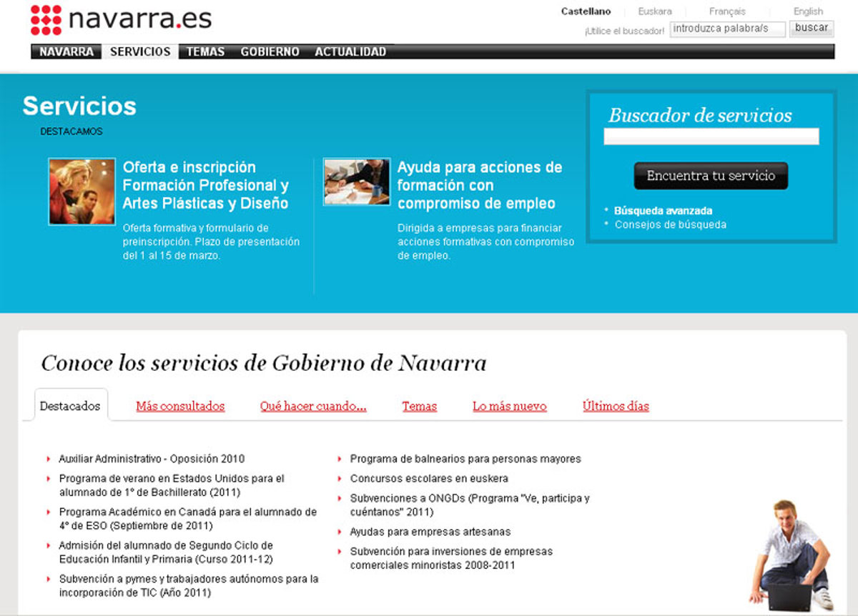858x616 pixels.
Task: Focus the Buscador de servicios text field
Action: [x=711, y=136]
